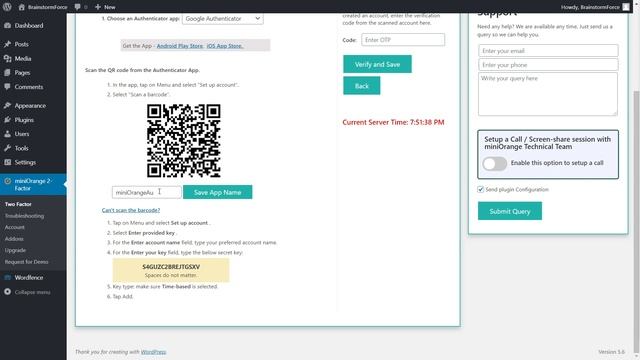Image resolution: width=640 pixels, height=360 pixels.
Task: Click the Version 5.6 footer text
Action: 611,352
